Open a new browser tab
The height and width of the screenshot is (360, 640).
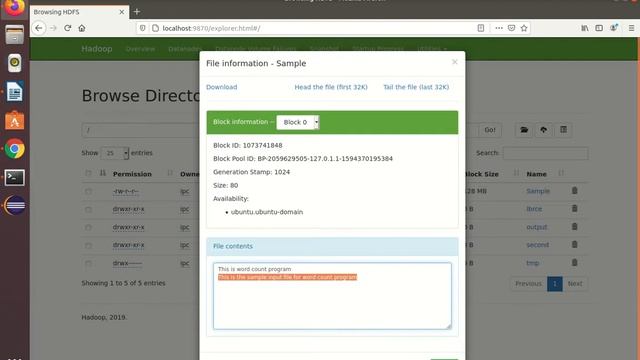[137, 12]
